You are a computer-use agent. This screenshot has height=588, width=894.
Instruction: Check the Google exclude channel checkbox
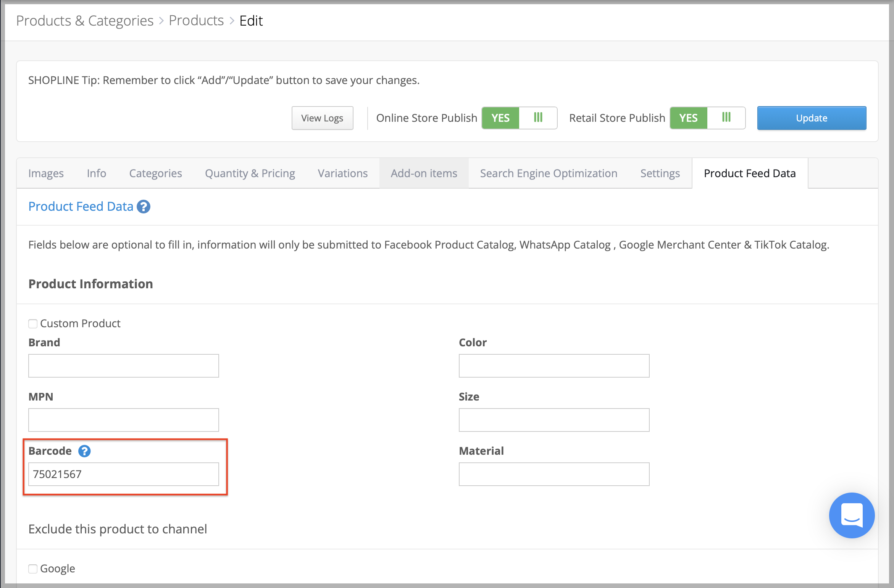[x=33, y=569]
